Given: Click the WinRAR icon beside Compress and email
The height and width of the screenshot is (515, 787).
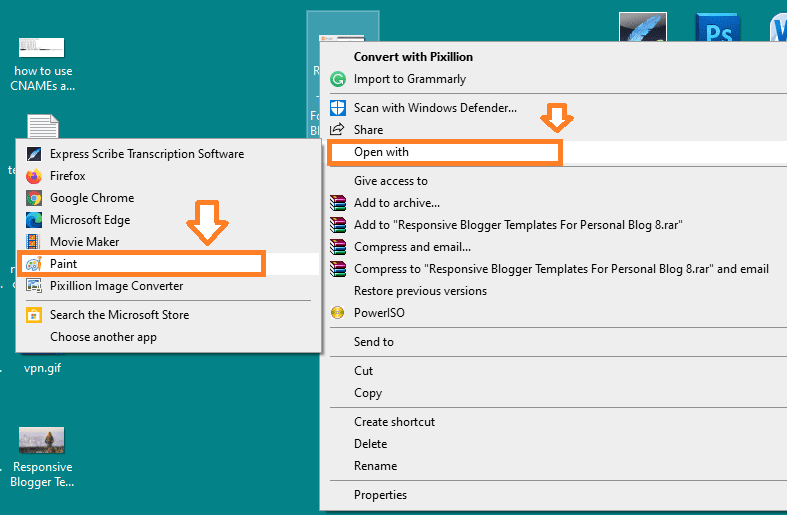Looking at the screenshot, I should tap(338, 247).
